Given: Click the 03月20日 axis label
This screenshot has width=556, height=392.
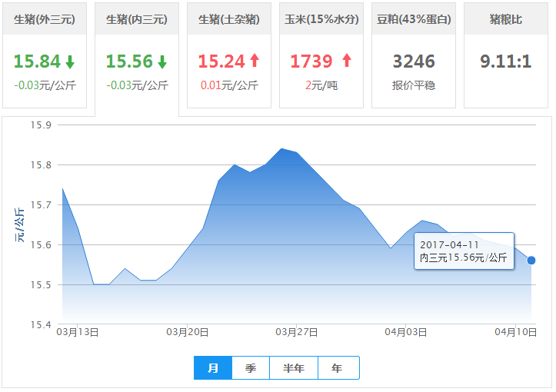Looking at the screenshot, I should click(187, 332).
